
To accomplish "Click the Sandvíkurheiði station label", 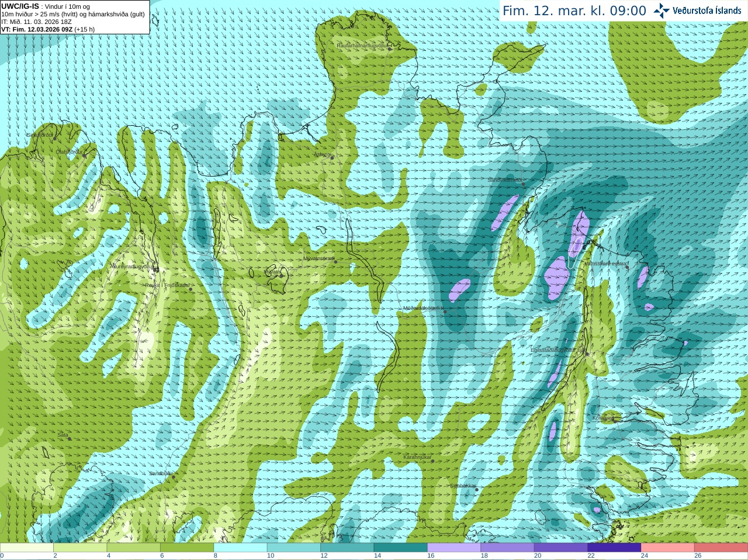I will click(505, 180).
